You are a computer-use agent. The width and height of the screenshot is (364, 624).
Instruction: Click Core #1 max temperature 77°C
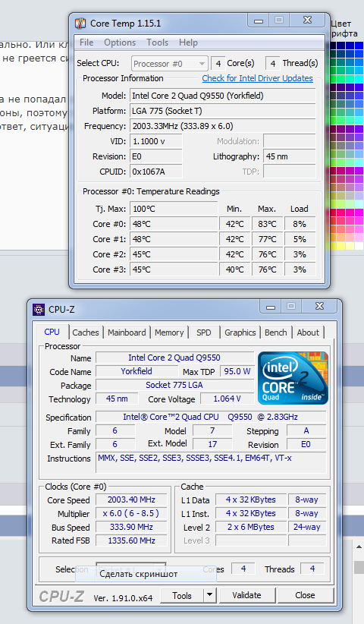(267, 239)
